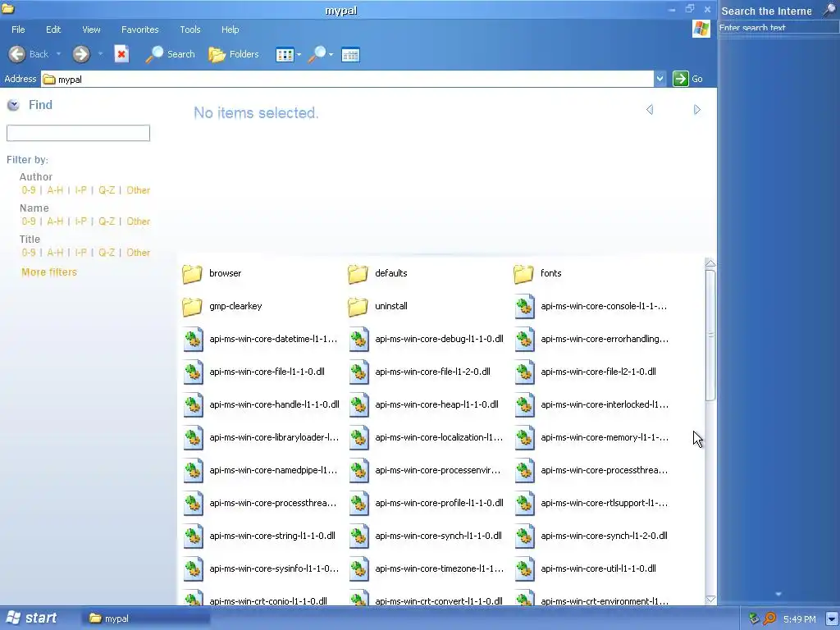
Task: Filter Title by Other
Action: click(x=138, y=253)
